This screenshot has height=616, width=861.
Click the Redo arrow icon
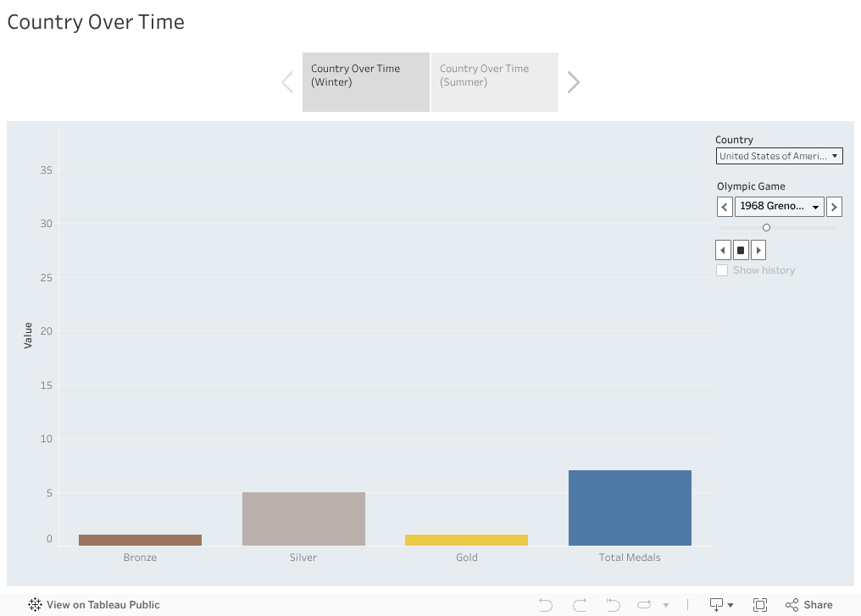tap(580, 605)
